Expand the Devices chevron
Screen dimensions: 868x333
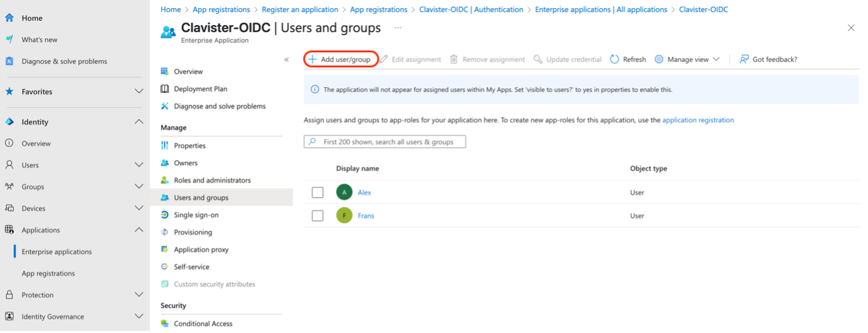139,208
